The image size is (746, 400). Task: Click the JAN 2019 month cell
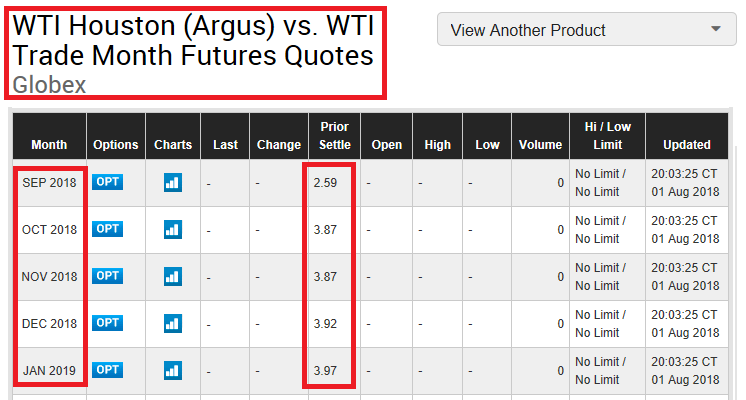[49, 371]
